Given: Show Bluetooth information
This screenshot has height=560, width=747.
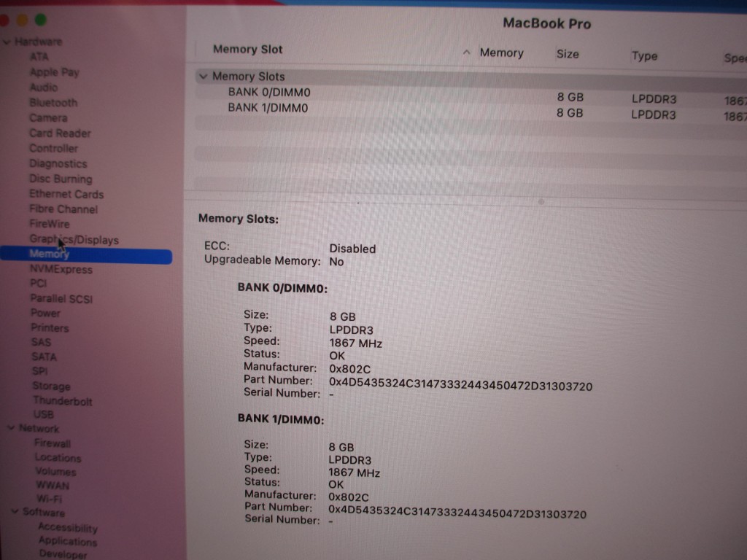Looking at the screenshot, I should [x=53, y=103].
